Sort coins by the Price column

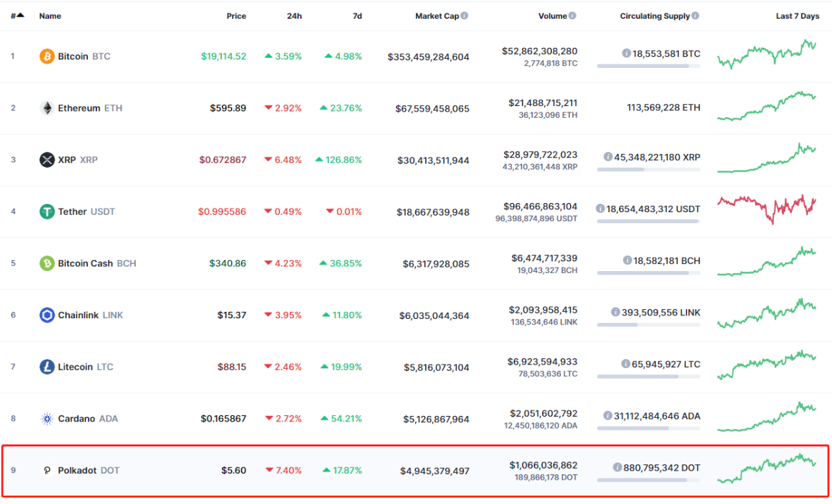236,16
